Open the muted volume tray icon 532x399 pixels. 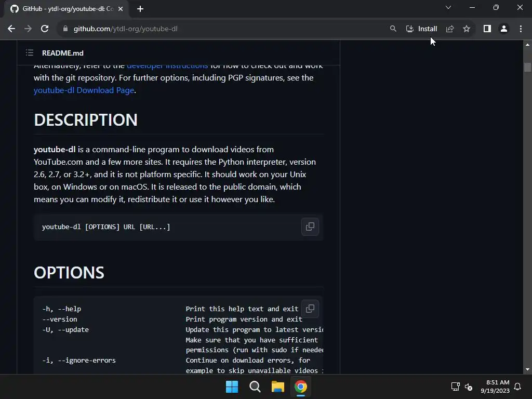pyautogui.click(x=469, y=387)
